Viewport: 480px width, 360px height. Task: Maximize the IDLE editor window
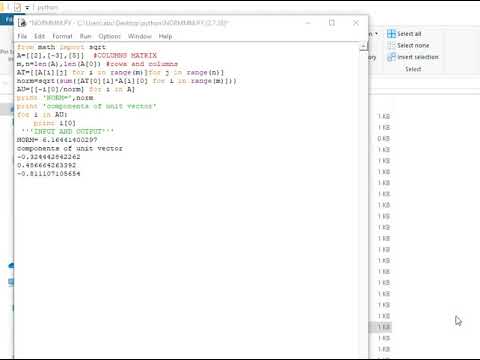pos(332,23)
